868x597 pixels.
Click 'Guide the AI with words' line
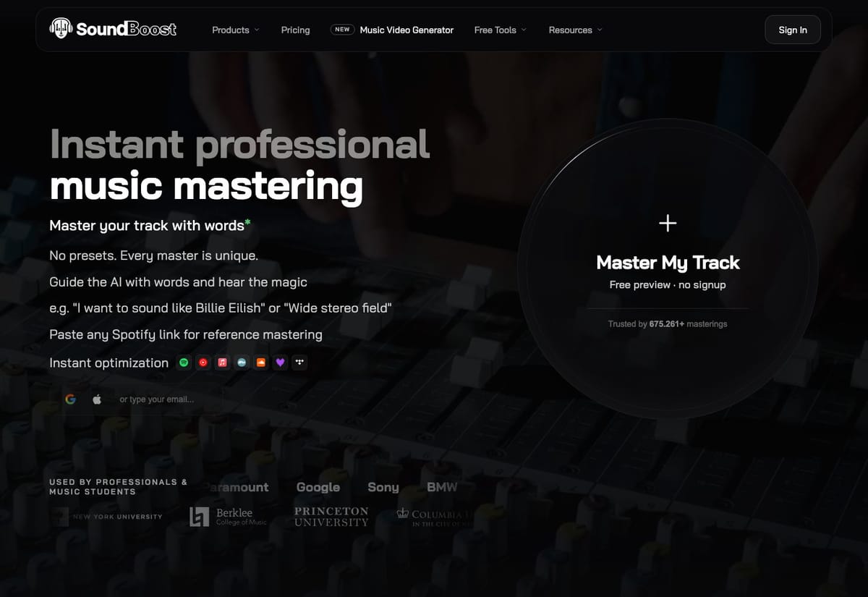click(x=178, y=282)
